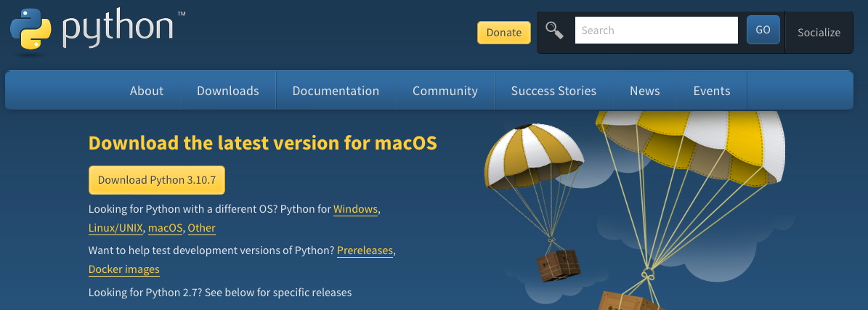Click the 'Download the latest version for macOS' heading
Image resolution: width=868 pixels, height=310 pixels.
[x=263, y=143]
